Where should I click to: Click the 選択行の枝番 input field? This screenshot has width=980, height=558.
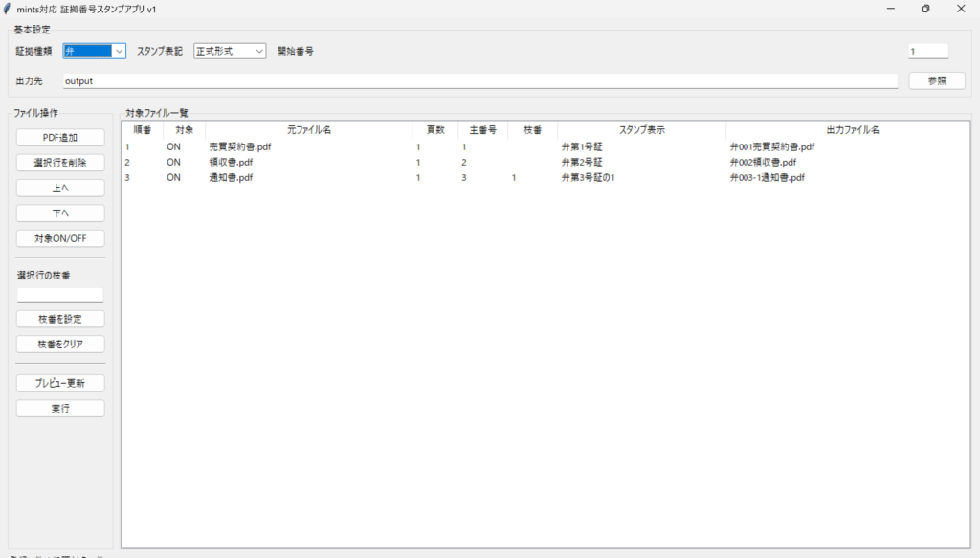[x=60, y=295]
